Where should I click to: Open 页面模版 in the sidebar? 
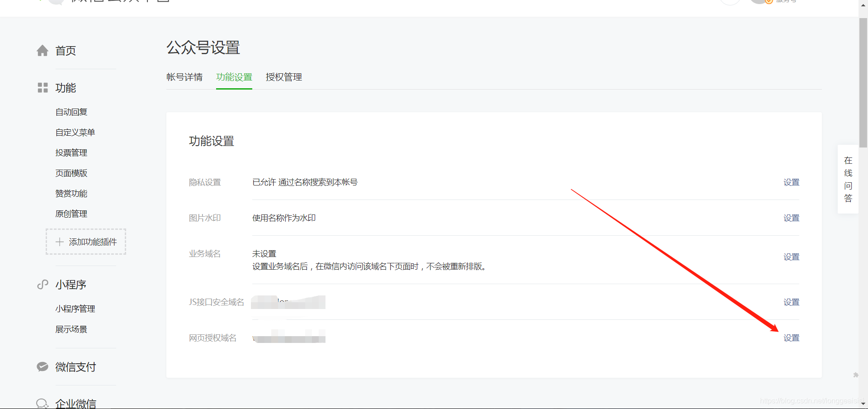point(71,173)
